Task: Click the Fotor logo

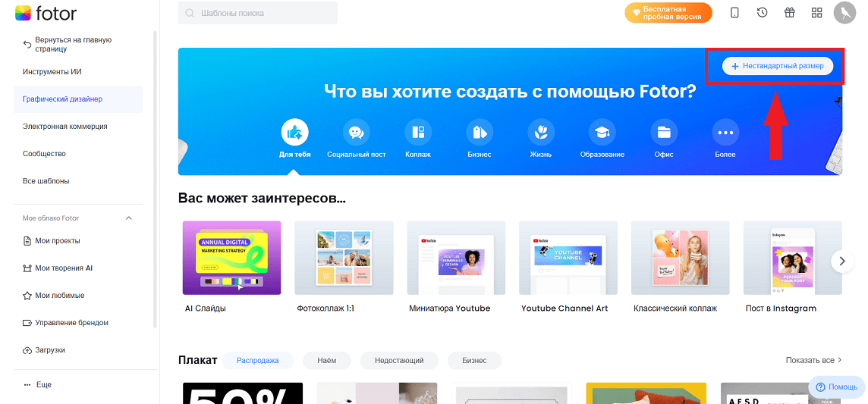Action: [x=46, y=13]
